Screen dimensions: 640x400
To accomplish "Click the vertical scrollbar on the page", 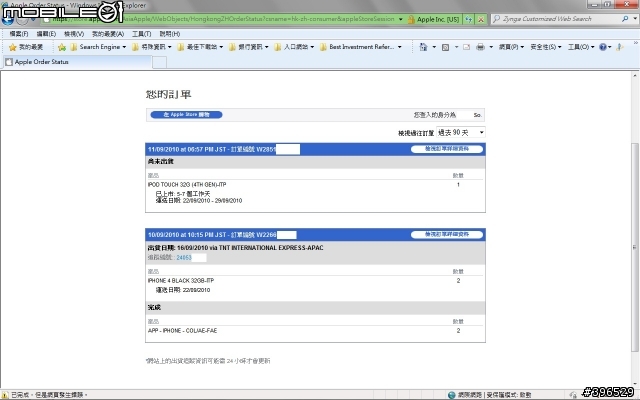I will click(634, 248).
